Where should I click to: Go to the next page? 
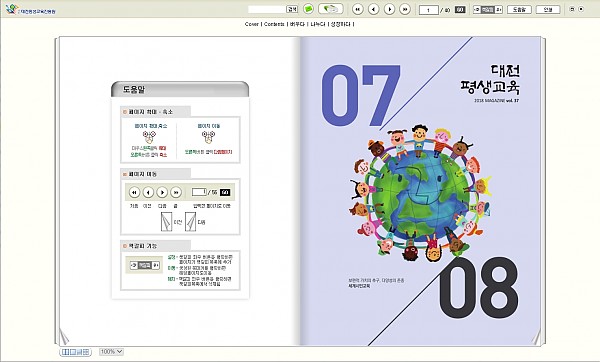pos(389,9)
